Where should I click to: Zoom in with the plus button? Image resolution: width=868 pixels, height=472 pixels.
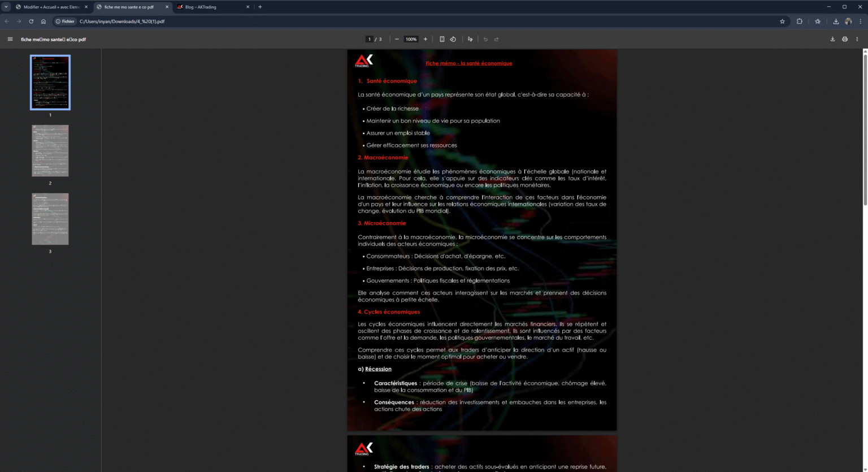(x=426, y=39)
